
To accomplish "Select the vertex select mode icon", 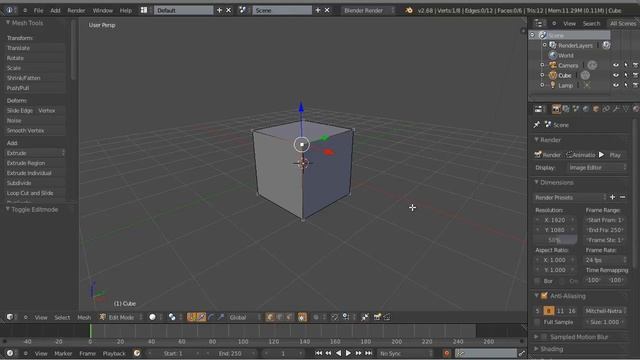I will tap(270, 317).
